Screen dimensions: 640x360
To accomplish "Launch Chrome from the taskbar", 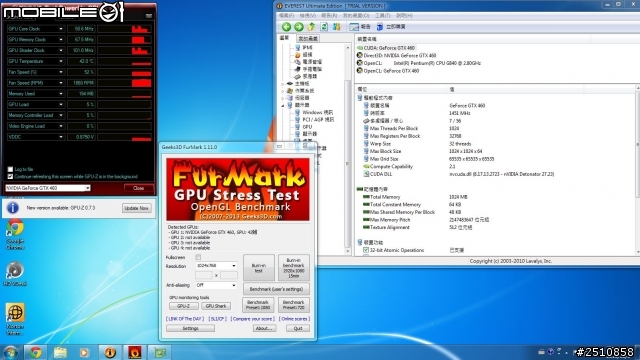I will (35, 352).
